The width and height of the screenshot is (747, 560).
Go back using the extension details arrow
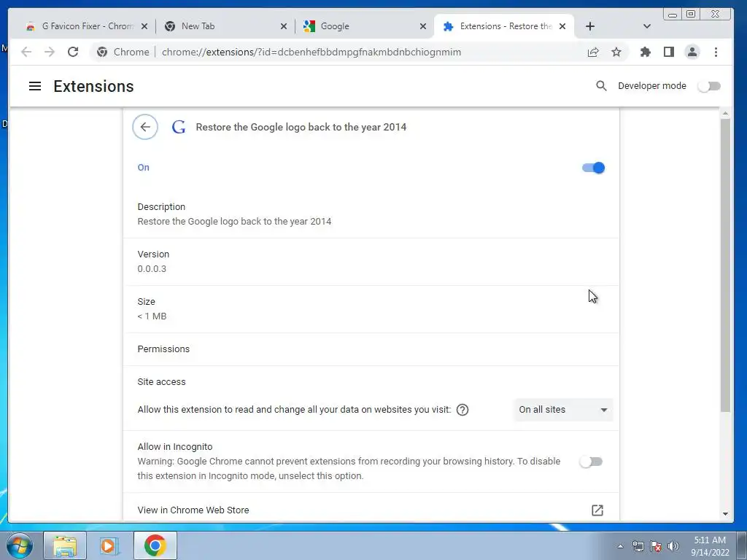(x=145, y=127)
